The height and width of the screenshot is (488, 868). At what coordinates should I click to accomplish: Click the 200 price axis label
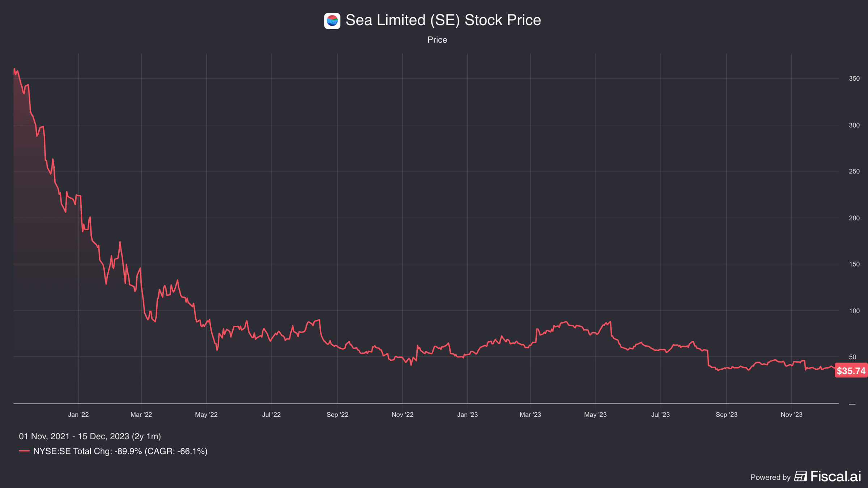pyautogui.click(x=854, y=218)
